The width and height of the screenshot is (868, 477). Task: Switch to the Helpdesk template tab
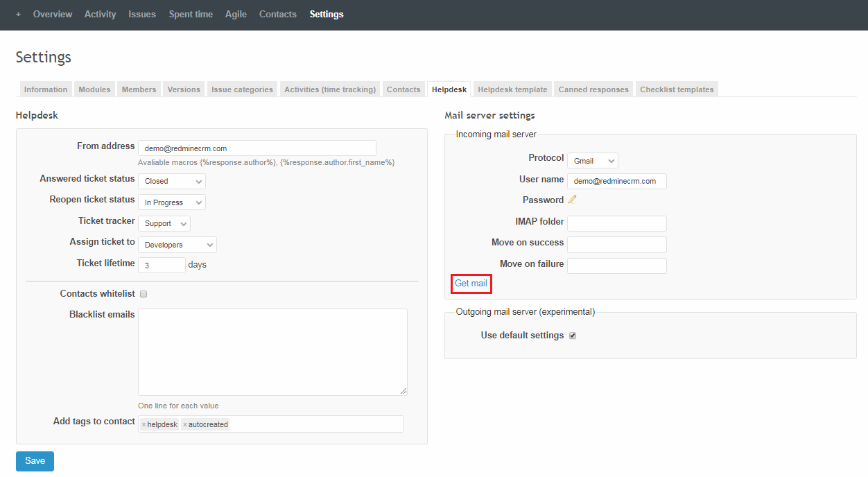click(x=512, y=89)
